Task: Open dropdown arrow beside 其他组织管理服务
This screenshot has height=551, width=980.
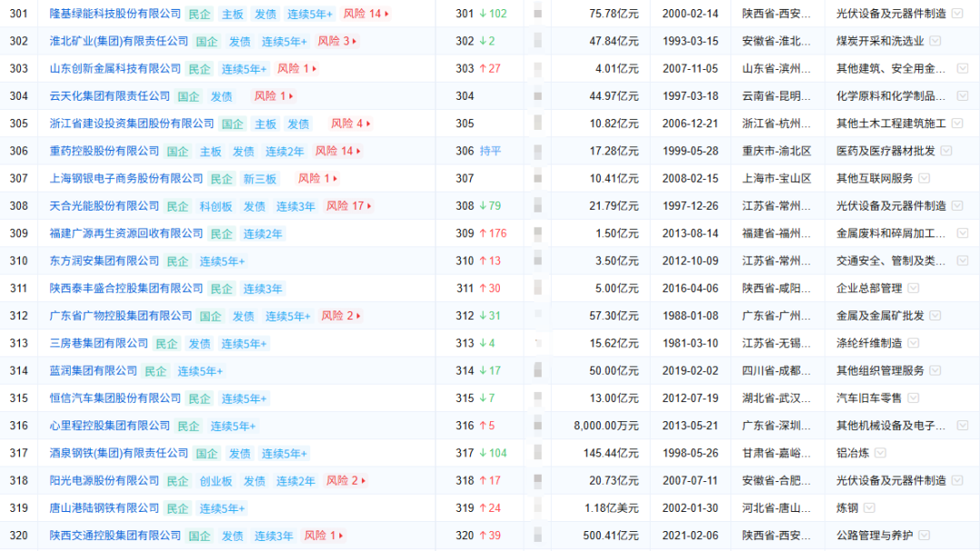Action: point(935,371)
